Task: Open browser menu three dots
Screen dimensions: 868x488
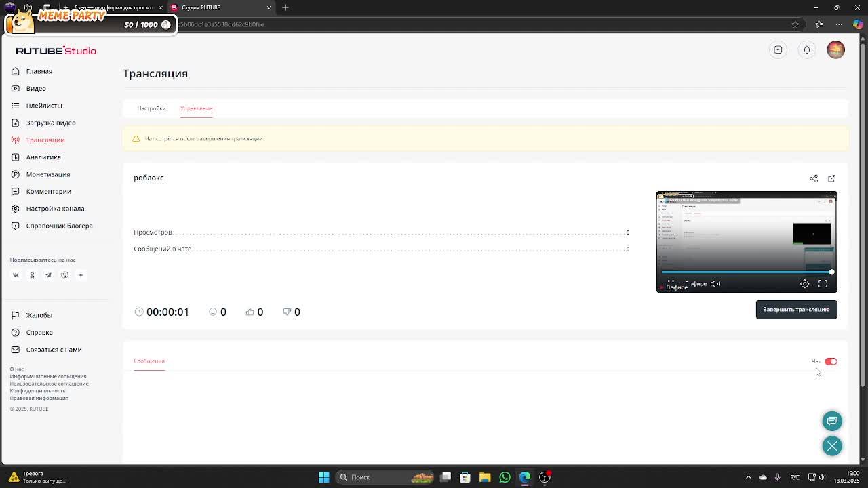Action: (x=839, y=24)
